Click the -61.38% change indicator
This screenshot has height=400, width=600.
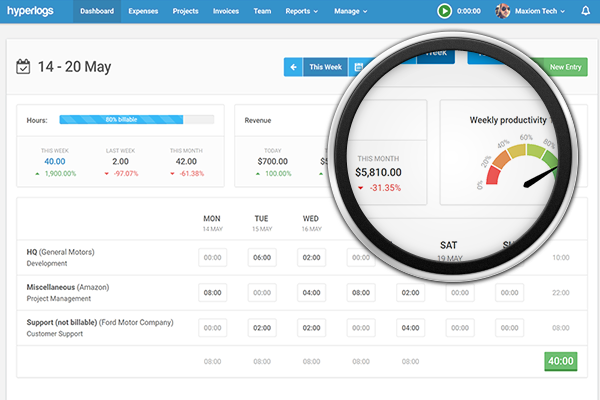click(x=187, y=174)
